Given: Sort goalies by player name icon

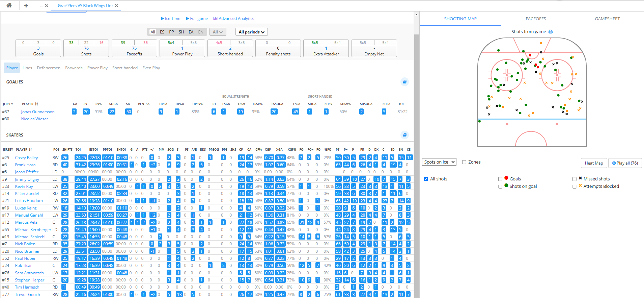Looking at the screenshot, I should coord(36,104).
